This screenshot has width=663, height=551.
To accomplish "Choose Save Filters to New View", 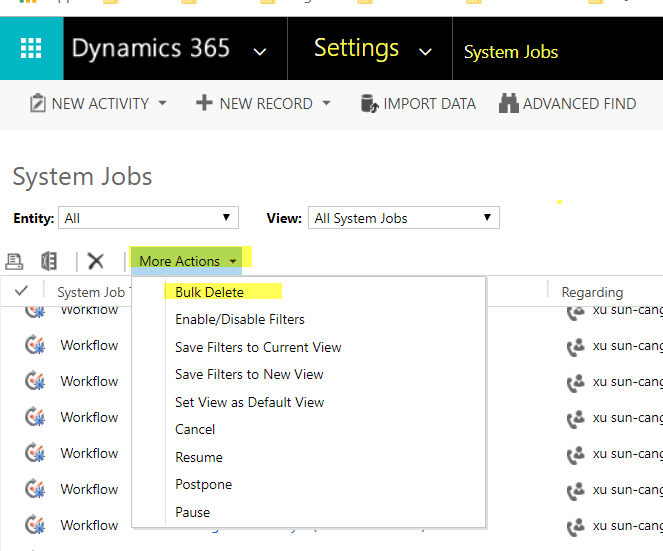I will [249, 374].
